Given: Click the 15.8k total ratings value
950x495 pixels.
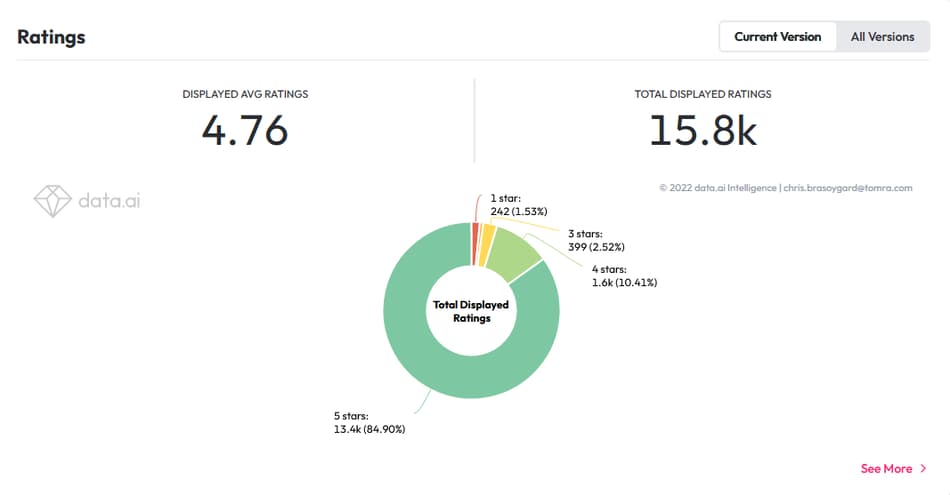Looking at the screenshot, I should (703, 130).
